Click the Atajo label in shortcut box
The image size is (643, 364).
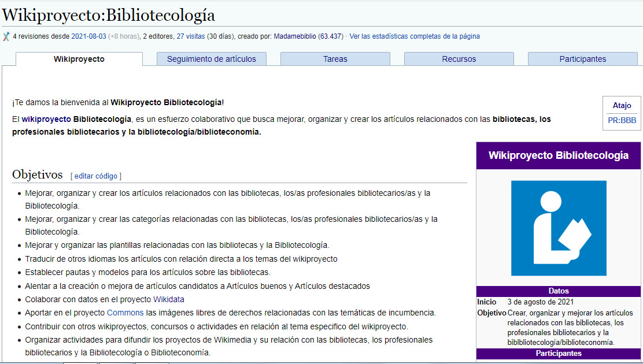(622, 105)
